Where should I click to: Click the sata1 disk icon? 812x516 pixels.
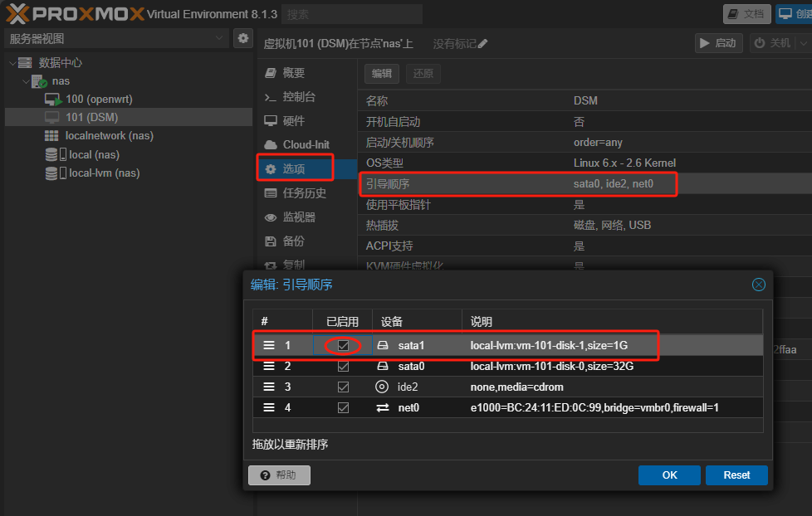[x=383, y=345]
